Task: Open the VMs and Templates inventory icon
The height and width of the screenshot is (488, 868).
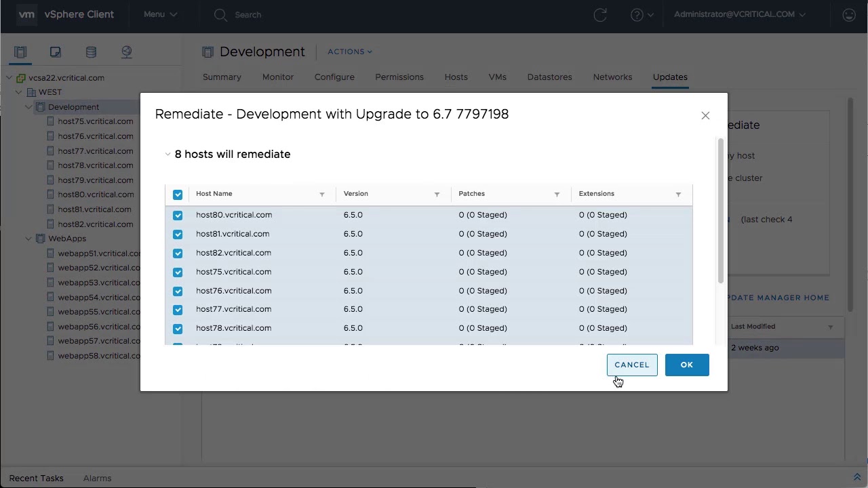Action: 56,52
